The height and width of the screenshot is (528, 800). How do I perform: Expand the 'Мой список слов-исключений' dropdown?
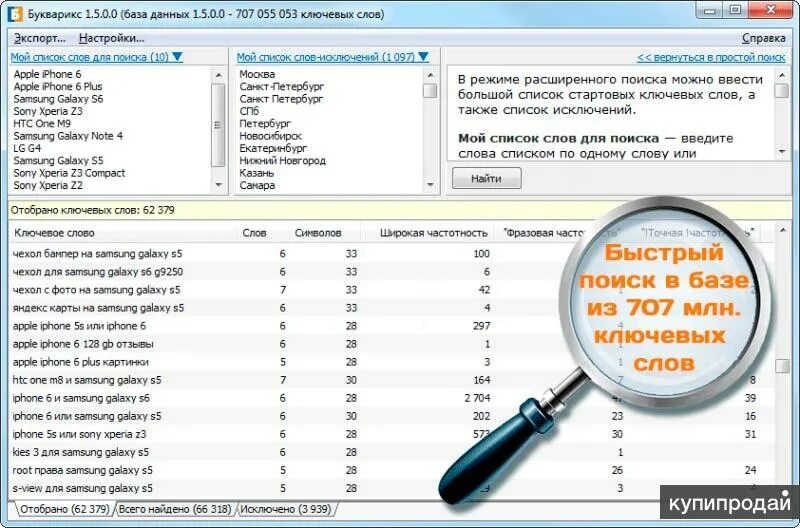pyautogui.click(x=423, y=57)
